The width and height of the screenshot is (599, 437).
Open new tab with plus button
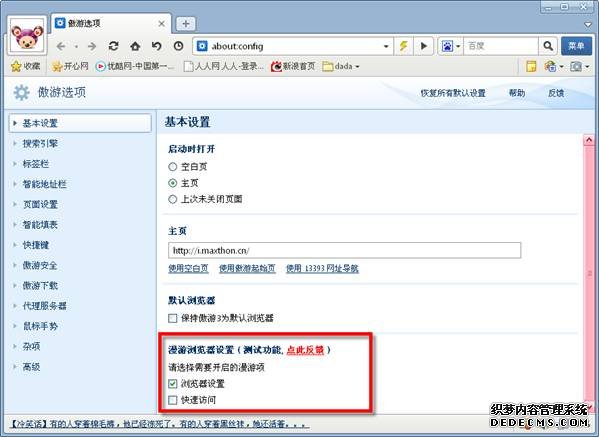click(x=186, y=24)
